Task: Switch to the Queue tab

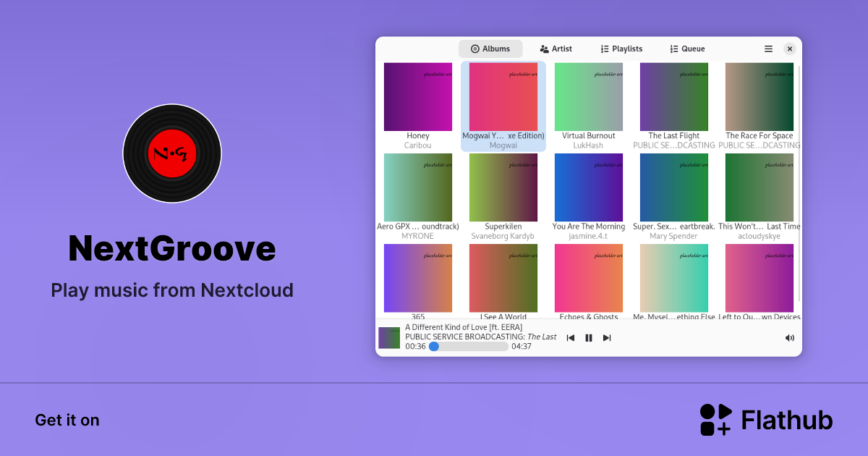Action: pos(687,48)
